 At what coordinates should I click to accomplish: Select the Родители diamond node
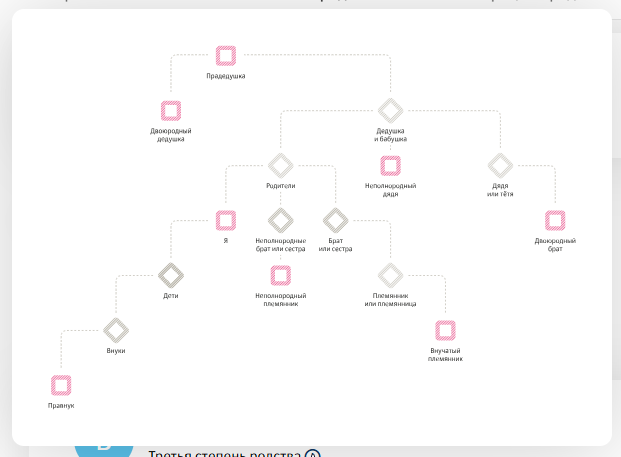[x=280, y=165]
